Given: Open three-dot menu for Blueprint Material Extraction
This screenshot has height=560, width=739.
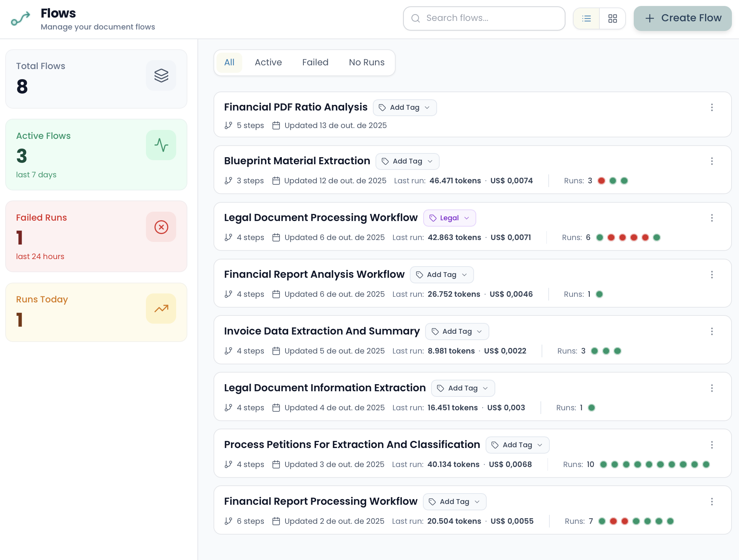Looking at the screenshot, I should (712, 161).
